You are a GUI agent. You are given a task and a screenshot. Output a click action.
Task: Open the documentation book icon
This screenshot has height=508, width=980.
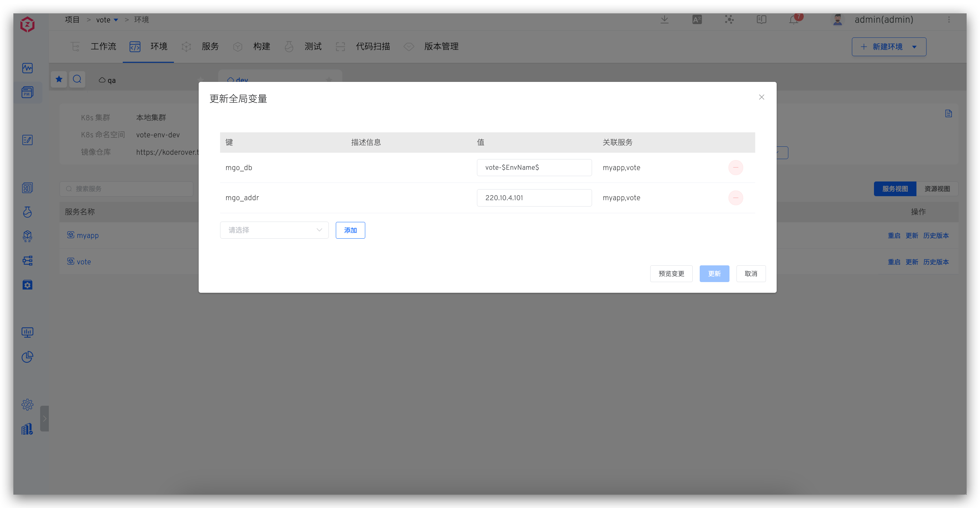(x=761, y=19)
